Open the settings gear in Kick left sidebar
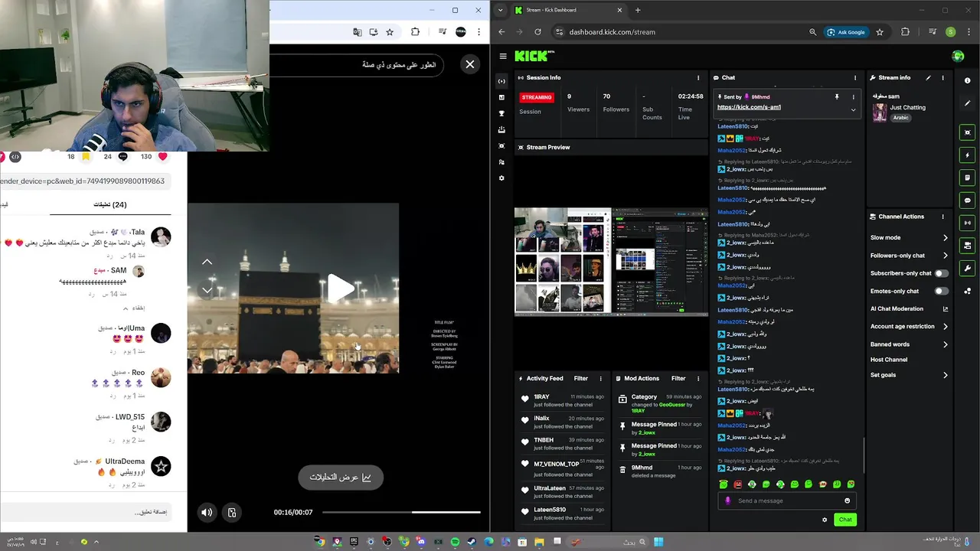 (501, 178)
